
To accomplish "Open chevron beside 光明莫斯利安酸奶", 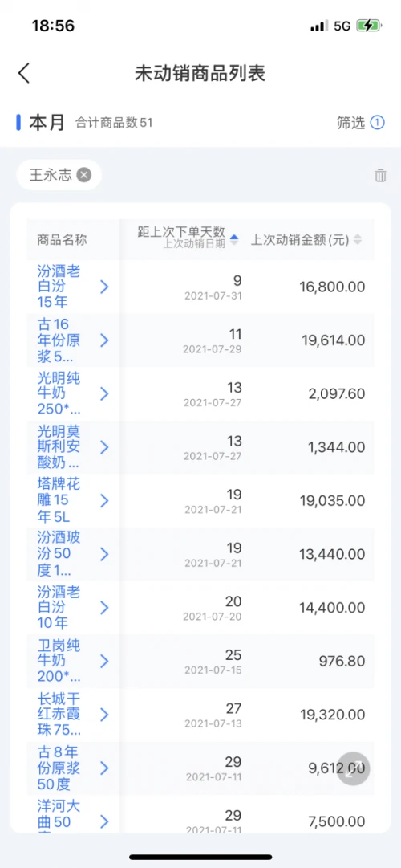I will (x=104, y=447).
